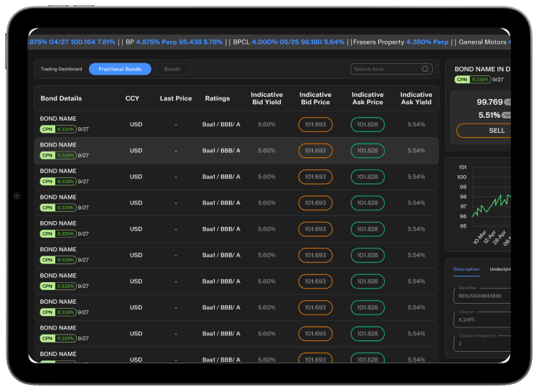The height and width of the screenshot is (392, 539).
Task: Click the 5.60% bid yield in first row
Action: pos(266,124)
